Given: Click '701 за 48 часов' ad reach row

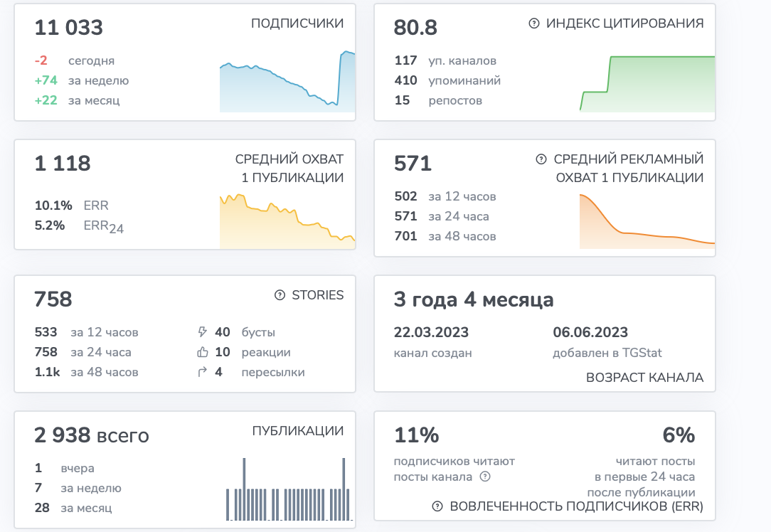Looking at the screenshot, I should [445, 236].
